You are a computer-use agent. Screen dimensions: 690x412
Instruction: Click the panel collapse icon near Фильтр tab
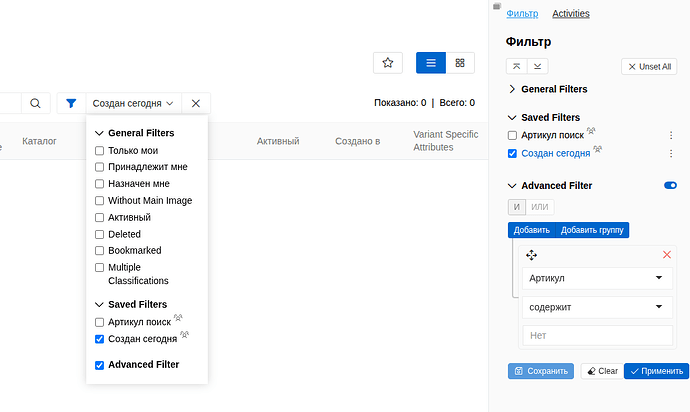497,6
